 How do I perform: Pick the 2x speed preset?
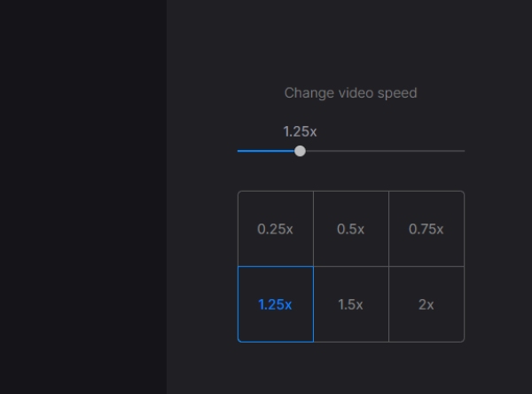point(426,304)
